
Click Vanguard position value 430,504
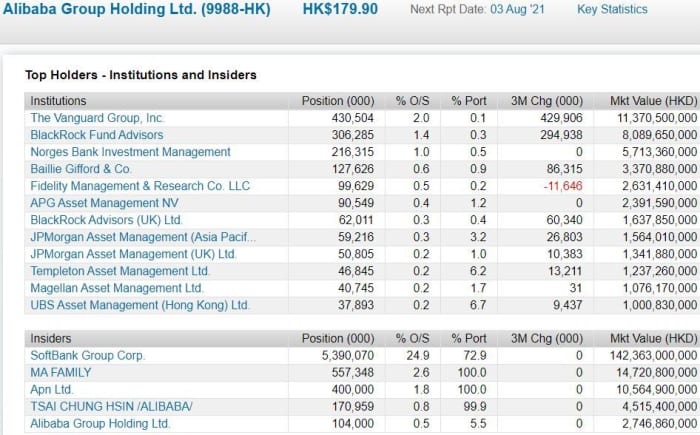pos(353,118)
